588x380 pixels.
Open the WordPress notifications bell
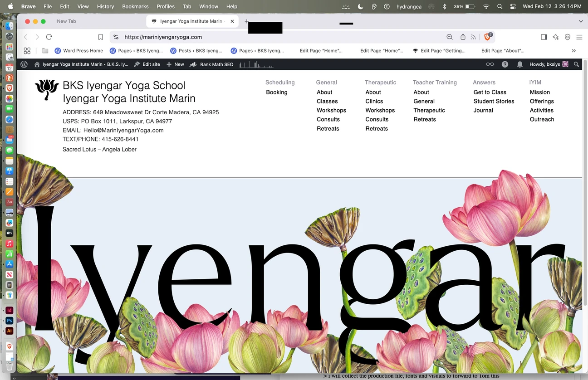(x=519, y=64)
